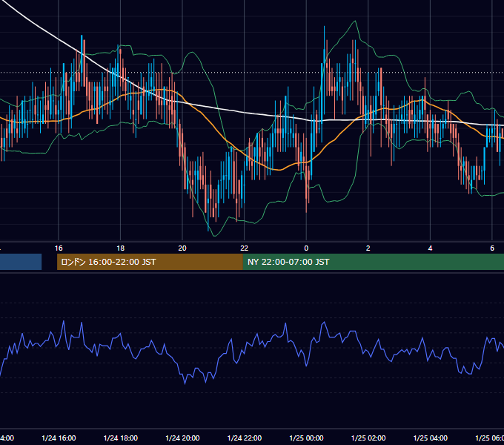Image resolution: width=504 pixels, height=445 pixels.
Task: Click the 1/25 02:00 time label
Action: click(368, 438)
